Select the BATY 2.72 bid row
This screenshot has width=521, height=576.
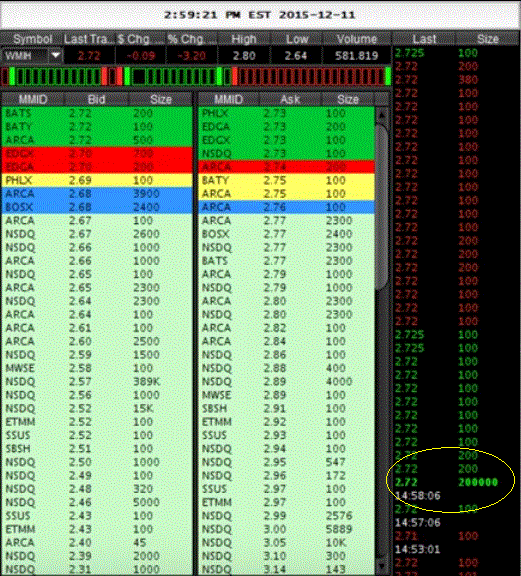pos(97,127)
